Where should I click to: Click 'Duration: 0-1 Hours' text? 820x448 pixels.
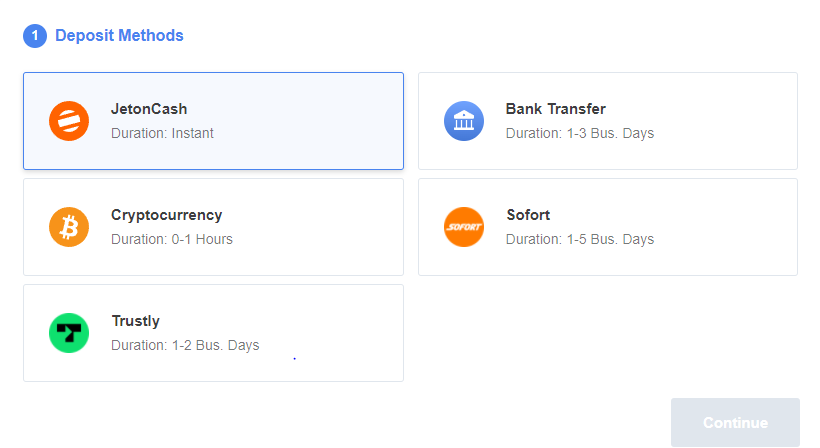point(172,239)
